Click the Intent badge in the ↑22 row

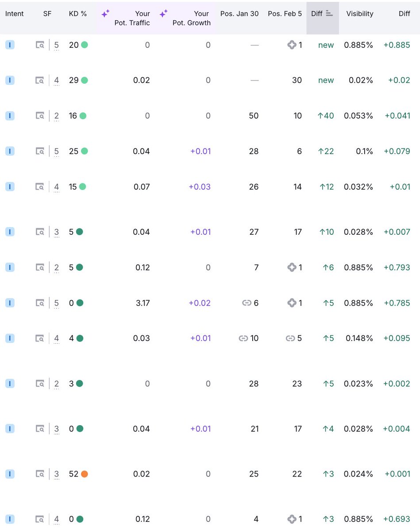click(10, 151)
